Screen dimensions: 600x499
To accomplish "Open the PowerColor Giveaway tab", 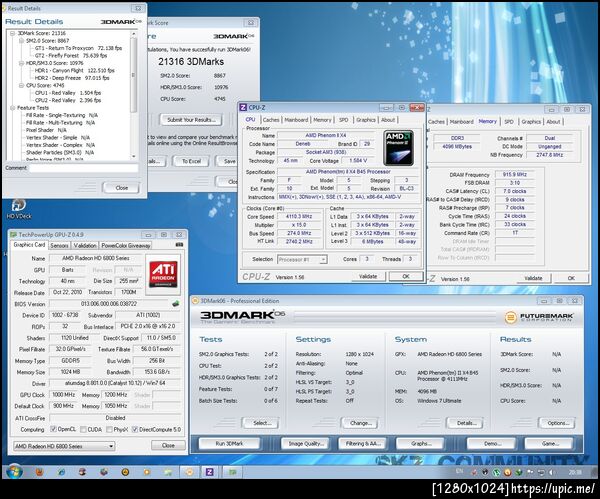I will [126, 245].
